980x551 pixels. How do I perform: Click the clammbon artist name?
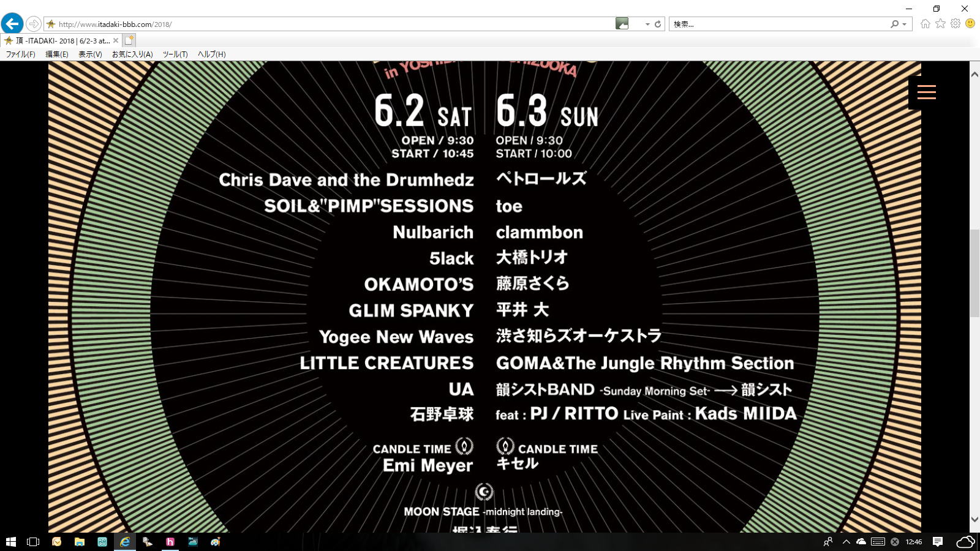point(540,233)
